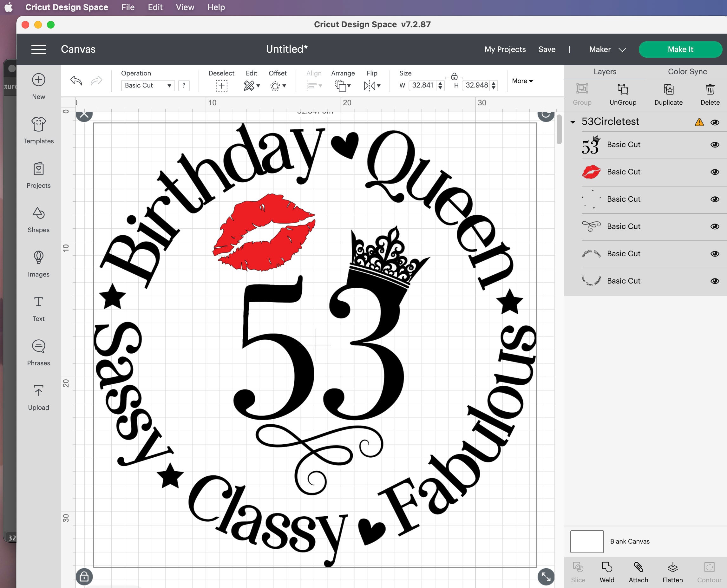Hide the red lips Basic Cut layer
This screenshot has height=588, width=727.
click(x=715, y=172)
